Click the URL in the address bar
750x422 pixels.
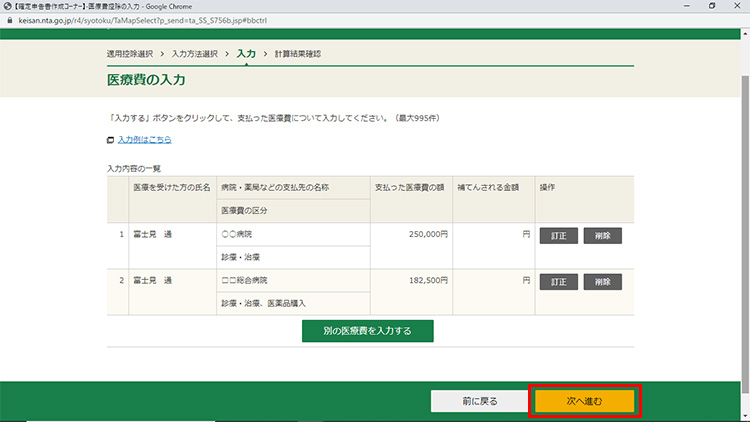click(150, 19)
